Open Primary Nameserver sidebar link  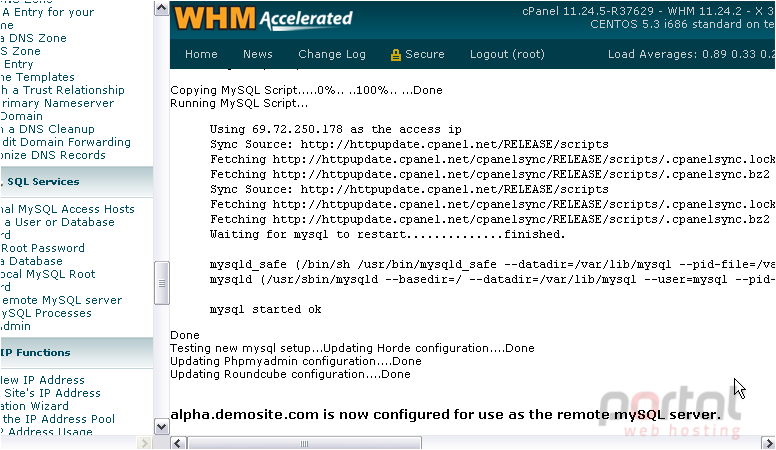[x=57, y=103]
